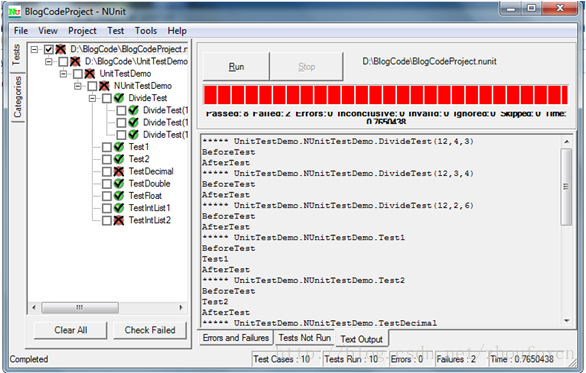This screenshot has width=586, height=373.
Task: Open the Project menu
Action: 82,31
